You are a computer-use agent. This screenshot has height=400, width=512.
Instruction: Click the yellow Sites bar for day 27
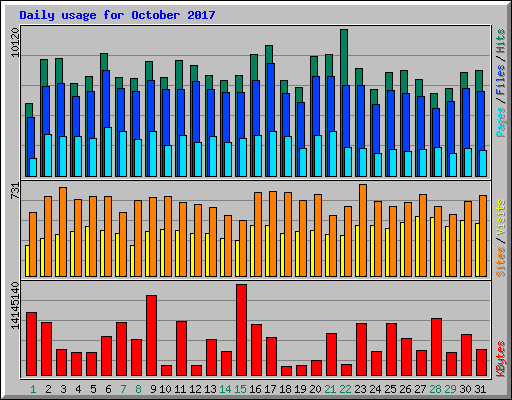coord(417,246)
